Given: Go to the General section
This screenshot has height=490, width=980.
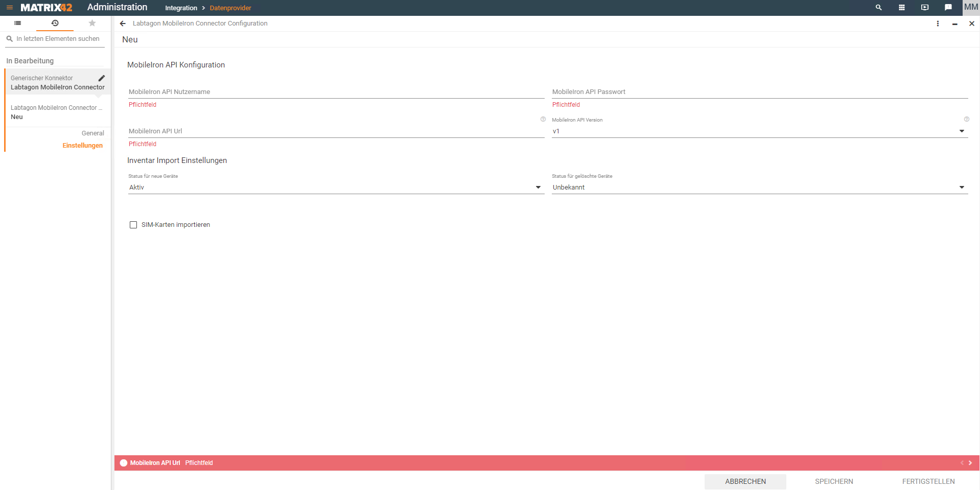Looking at the screenshot, I should tap(92, 133).
